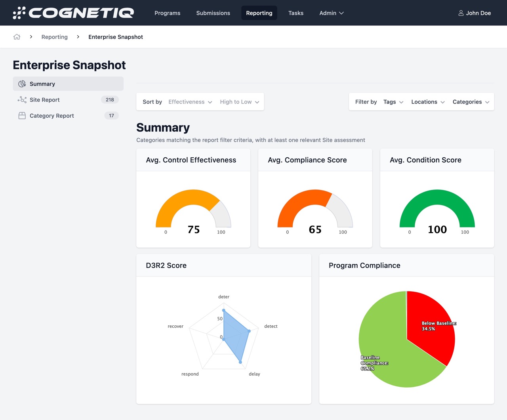507x420 pixels.
Task: Click the Summary pie chart icon
Action: pyautogui.click(x=22, y=84)
